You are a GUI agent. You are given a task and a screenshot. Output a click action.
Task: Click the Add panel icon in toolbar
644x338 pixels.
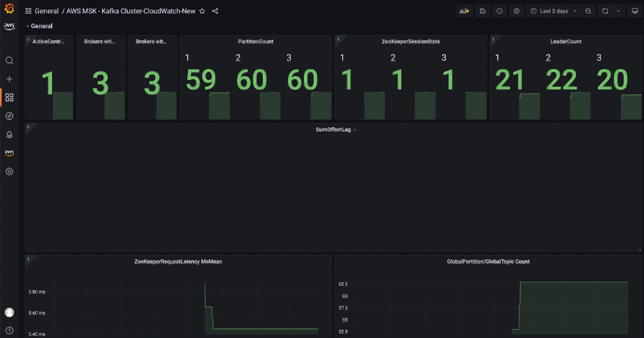[x=463, y=11]
